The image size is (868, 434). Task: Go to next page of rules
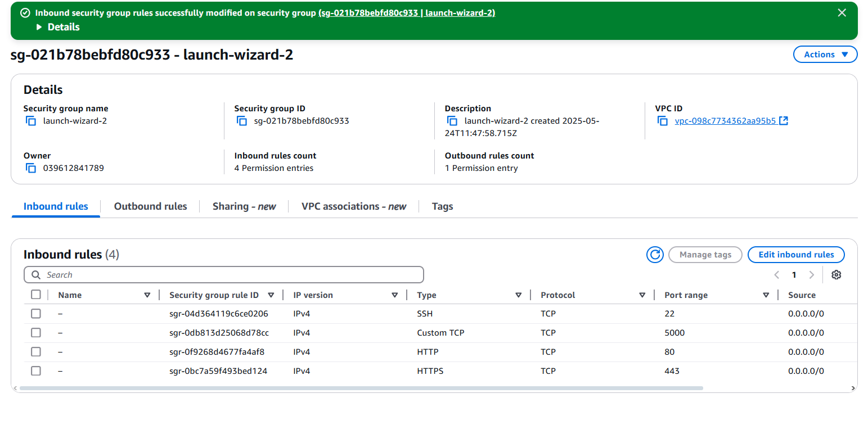click(x=811, y=275)
